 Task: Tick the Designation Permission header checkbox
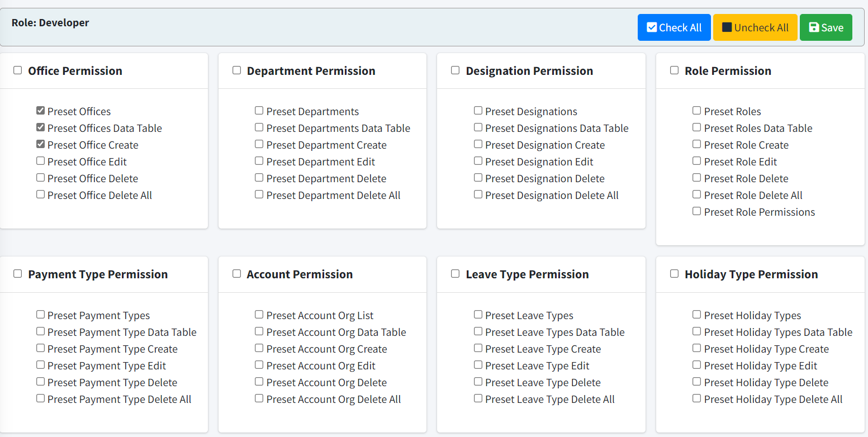(455, 70)
